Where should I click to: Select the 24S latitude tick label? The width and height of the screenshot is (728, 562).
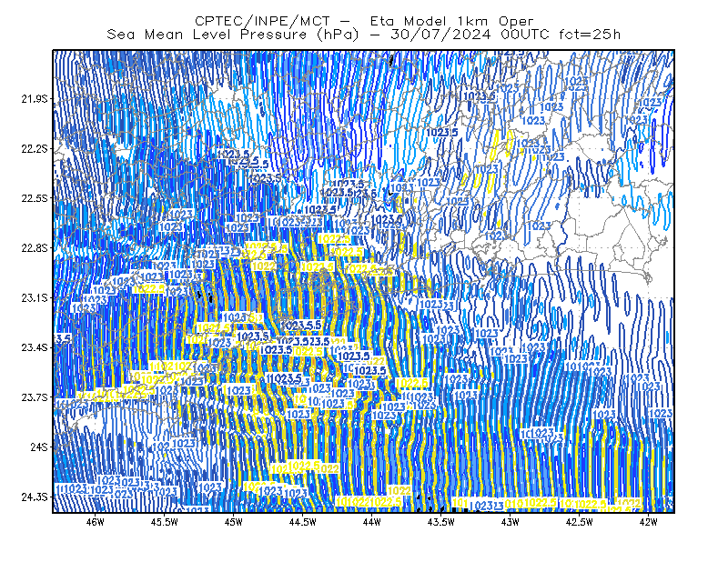tap(39, 447)
